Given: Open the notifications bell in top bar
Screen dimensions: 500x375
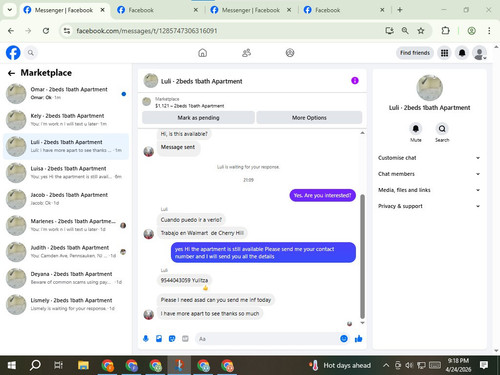Looking at the screenshot, I should tap(462, 53).
